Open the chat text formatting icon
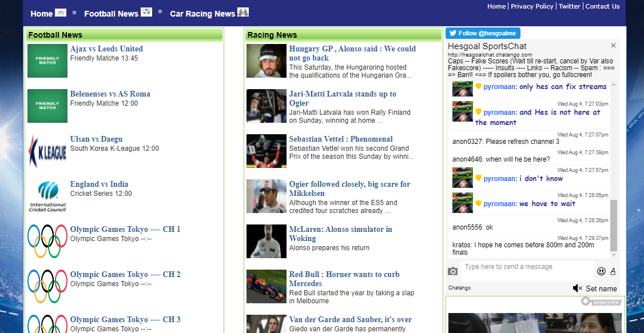644x333 pixels. [613, 271]
